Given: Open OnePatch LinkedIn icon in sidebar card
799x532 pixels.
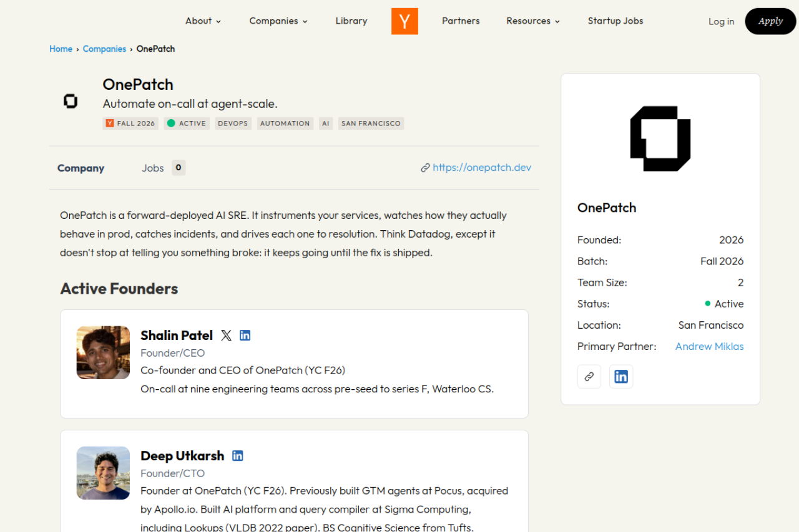Looking at the screenshot, I should pyautogui.click(x=621, y=377).
